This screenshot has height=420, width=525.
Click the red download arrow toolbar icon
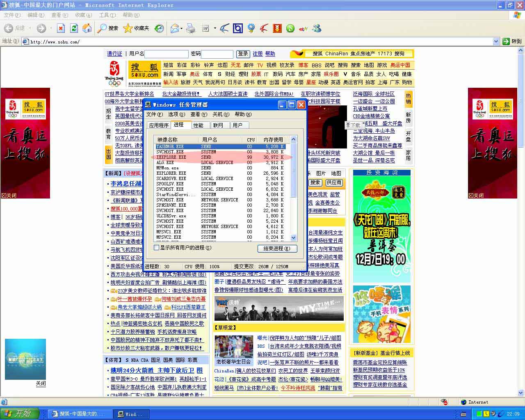[x=277, y=28]
